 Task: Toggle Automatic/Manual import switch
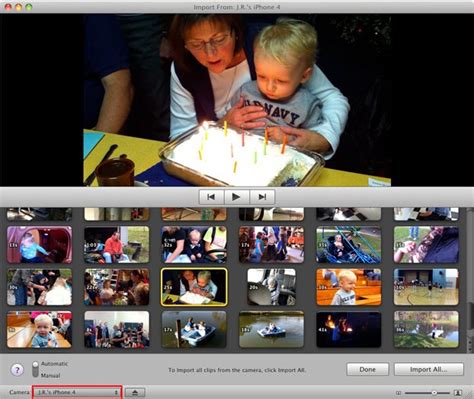(x=35, y=369)
